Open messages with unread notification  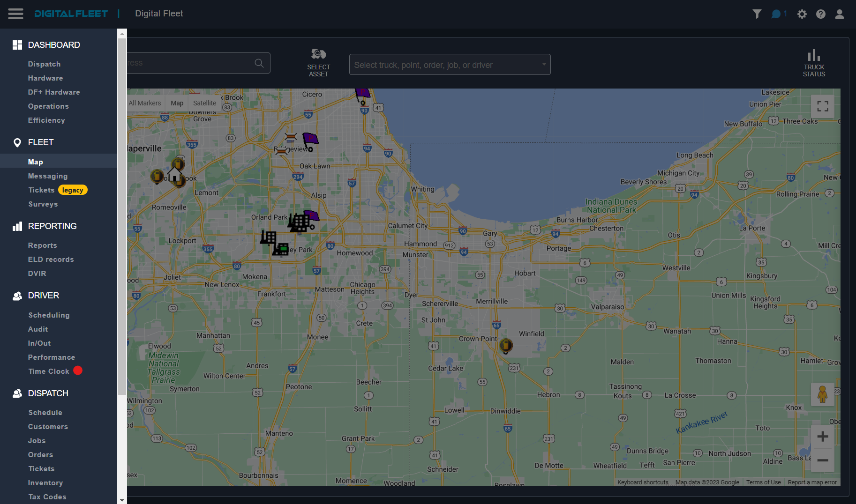[776, 14]
